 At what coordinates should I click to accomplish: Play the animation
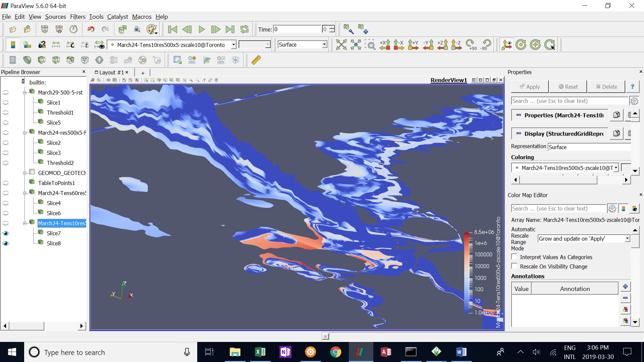tap(202, 29)
